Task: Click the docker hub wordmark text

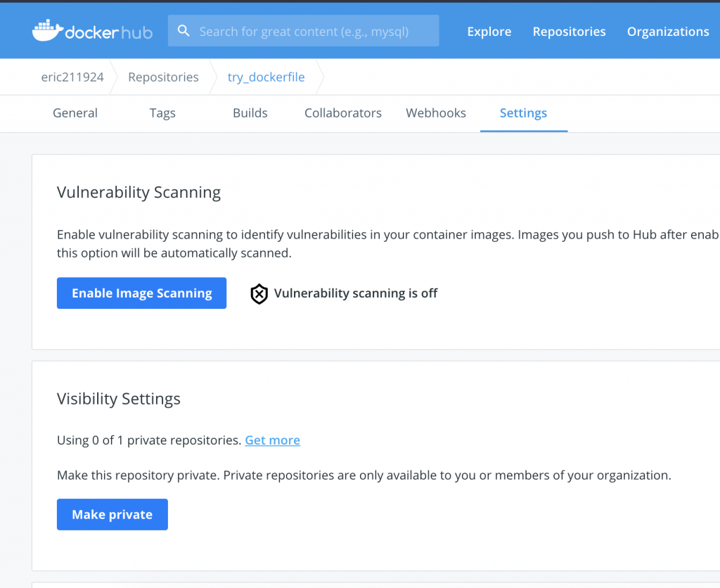Action: point(109,32)
